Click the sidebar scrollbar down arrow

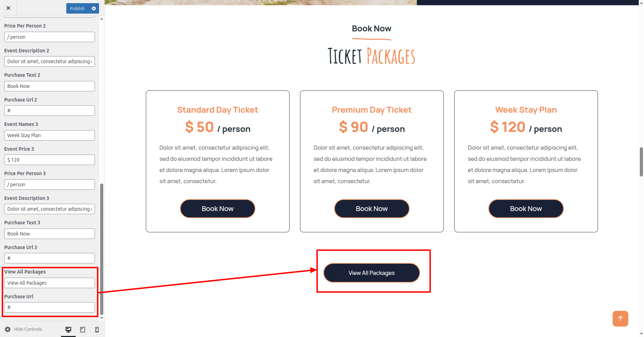[102, 318]
